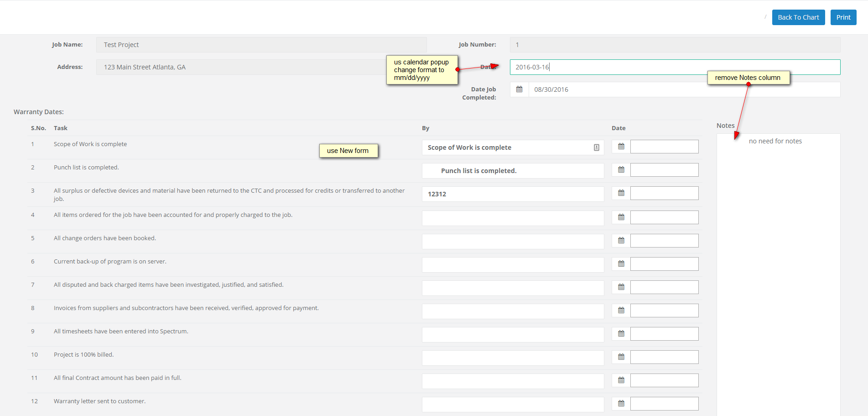Click By field for disputed items row 7

513,288
